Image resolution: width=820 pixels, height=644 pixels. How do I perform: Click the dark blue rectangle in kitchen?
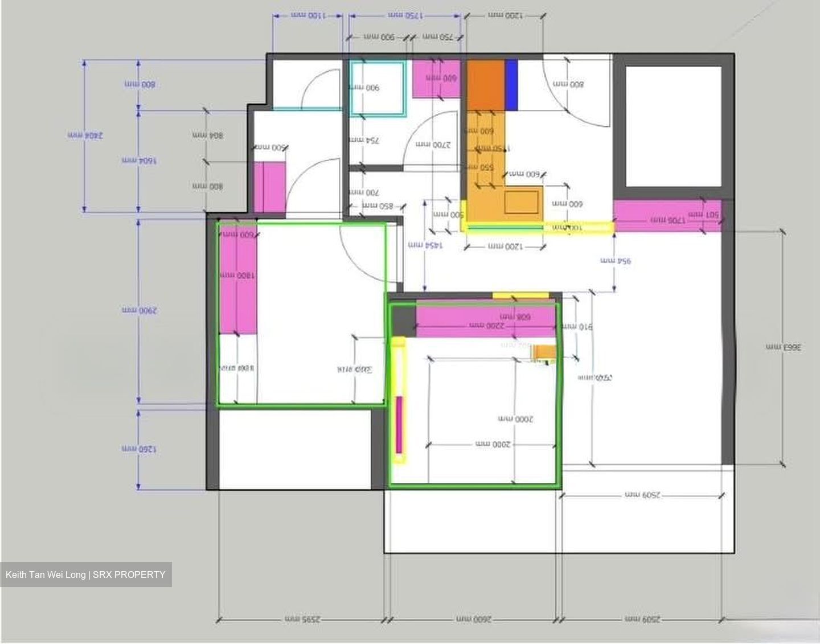click(511, 85)
